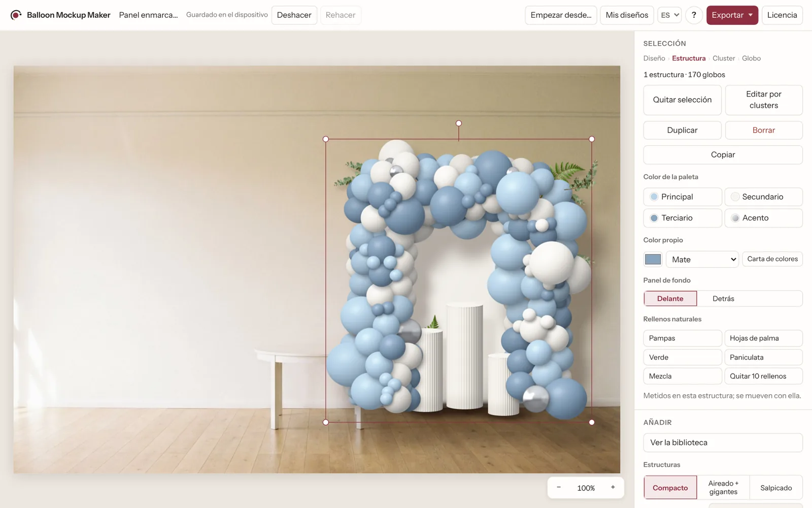Switch to the Globo breadcrumb level
Viewport: 812px width, 508px height.
pos(751,58)
